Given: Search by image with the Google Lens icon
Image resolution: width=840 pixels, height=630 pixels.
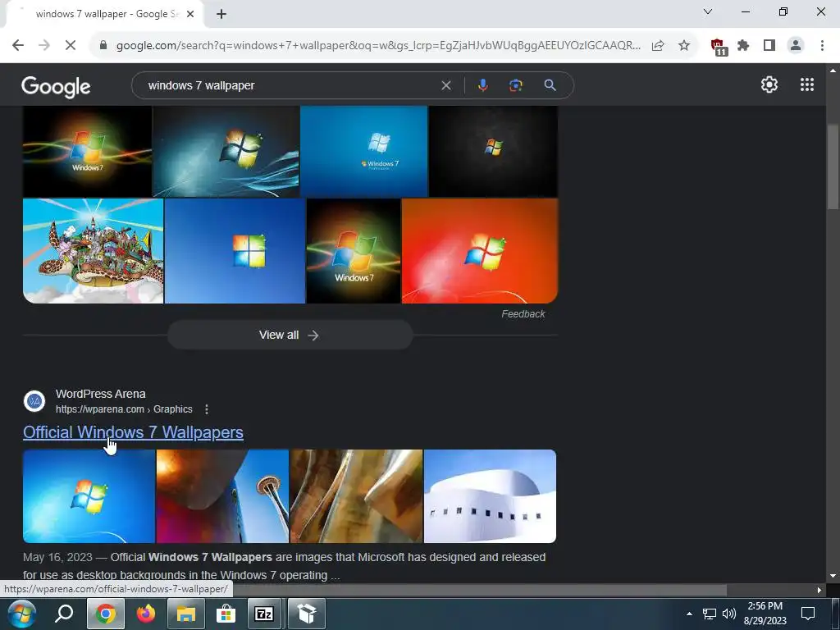Looking at the screenshot, I should click(515, 85).
